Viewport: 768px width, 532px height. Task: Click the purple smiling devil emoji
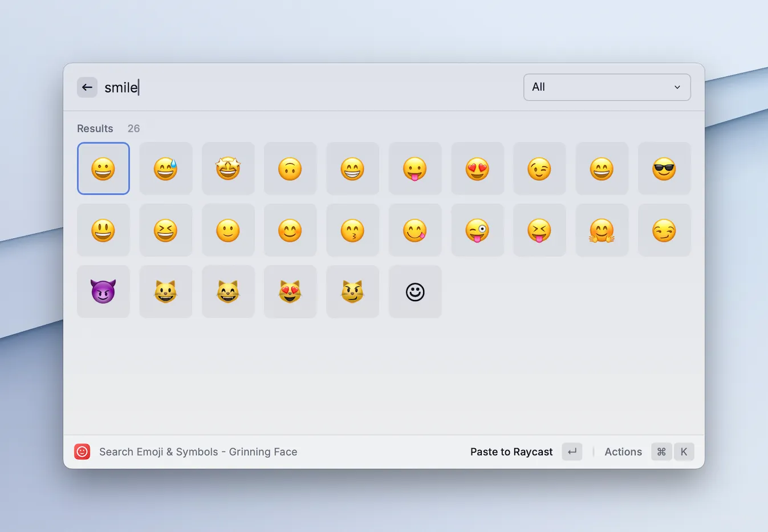click(103, 291)
